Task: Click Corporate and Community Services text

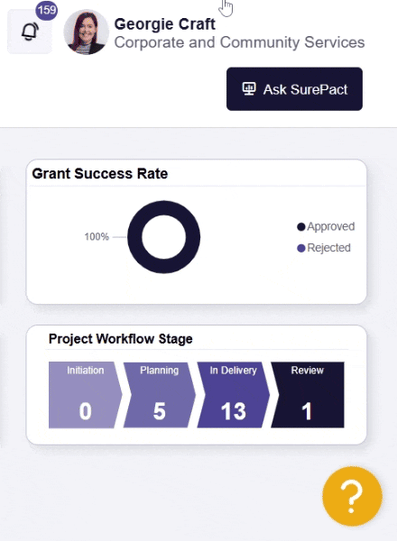Action: point(239,42)
